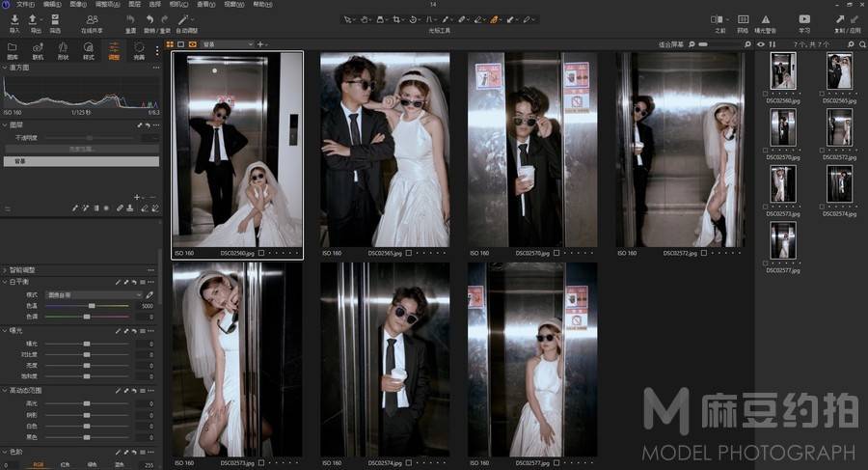Tick the checkbox under DSC02560.jpg in viewer

[x=261, y=253]
